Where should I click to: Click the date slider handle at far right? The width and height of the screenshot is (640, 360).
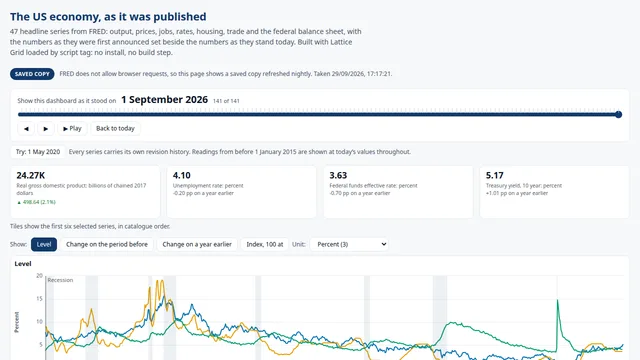pyautogui.click(x=618, y=115)
